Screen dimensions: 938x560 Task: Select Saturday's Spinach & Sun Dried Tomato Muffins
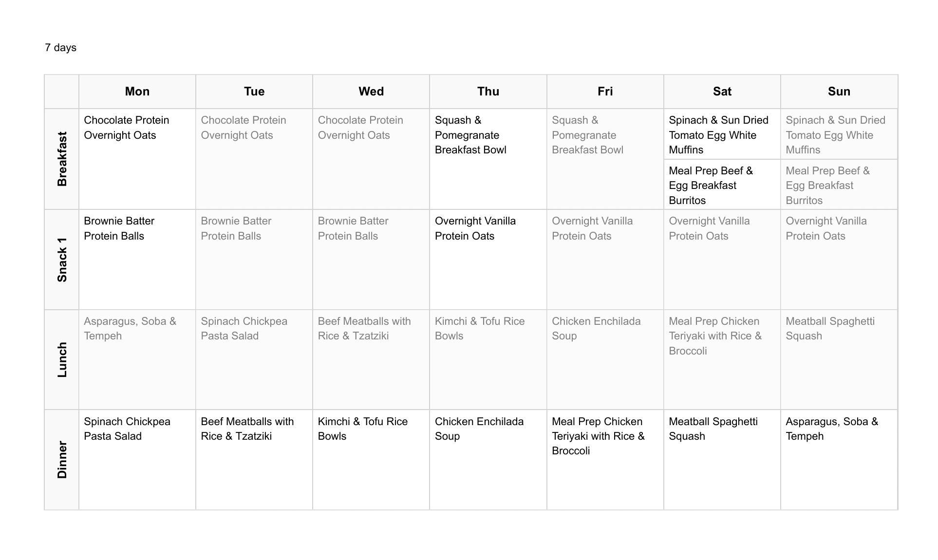pyautogui.click(x=718, y=135)
